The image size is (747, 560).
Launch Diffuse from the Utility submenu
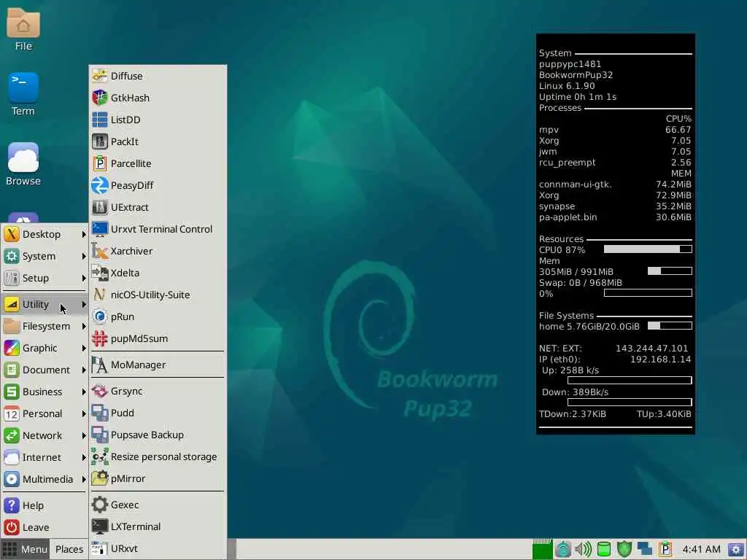[x=158, y=76]
